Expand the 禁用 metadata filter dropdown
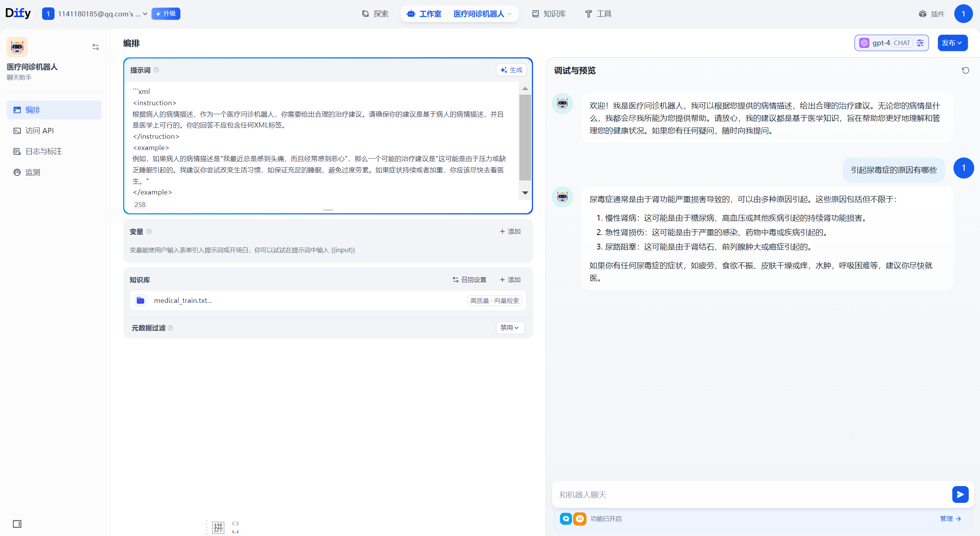The image size is (980, 536). click(510, 328)
